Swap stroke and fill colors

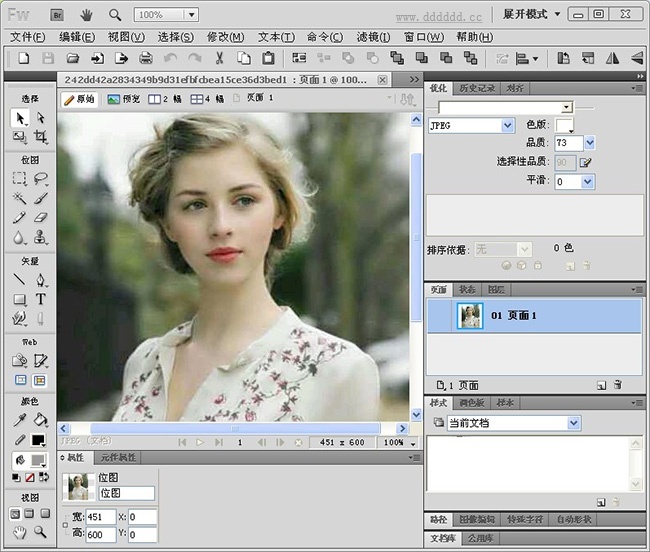(44, 477)
